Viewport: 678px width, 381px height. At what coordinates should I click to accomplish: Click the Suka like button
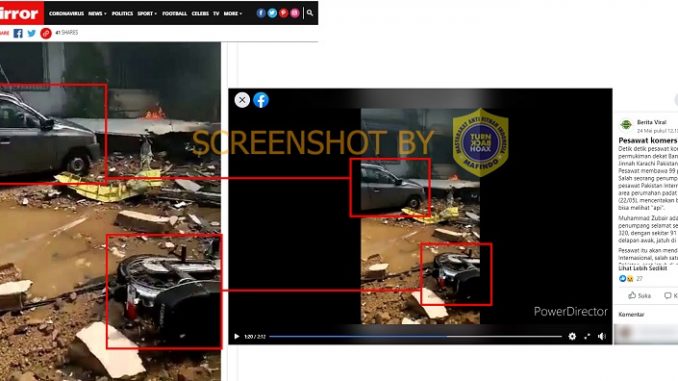click(640, 295)
